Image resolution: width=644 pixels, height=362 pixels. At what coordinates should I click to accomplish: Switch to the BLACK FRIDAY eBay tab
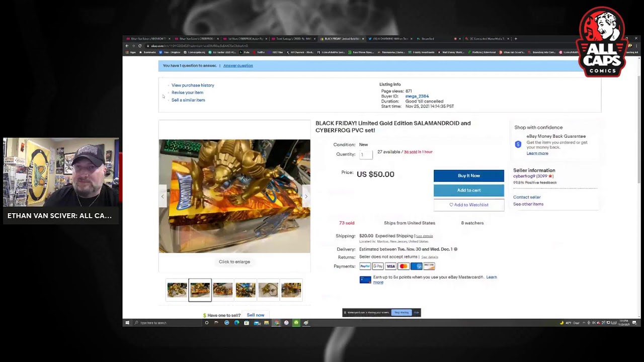342,39
